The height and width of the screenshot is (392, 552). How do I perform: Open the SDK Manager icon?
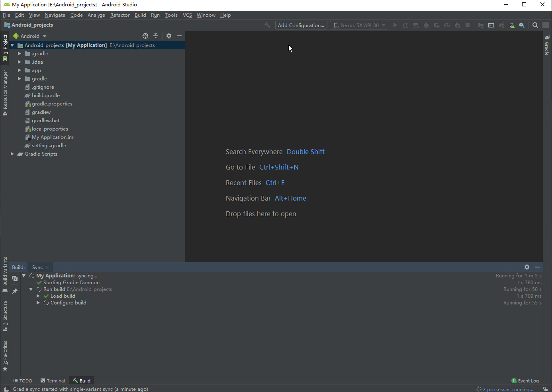click(522, 25)
